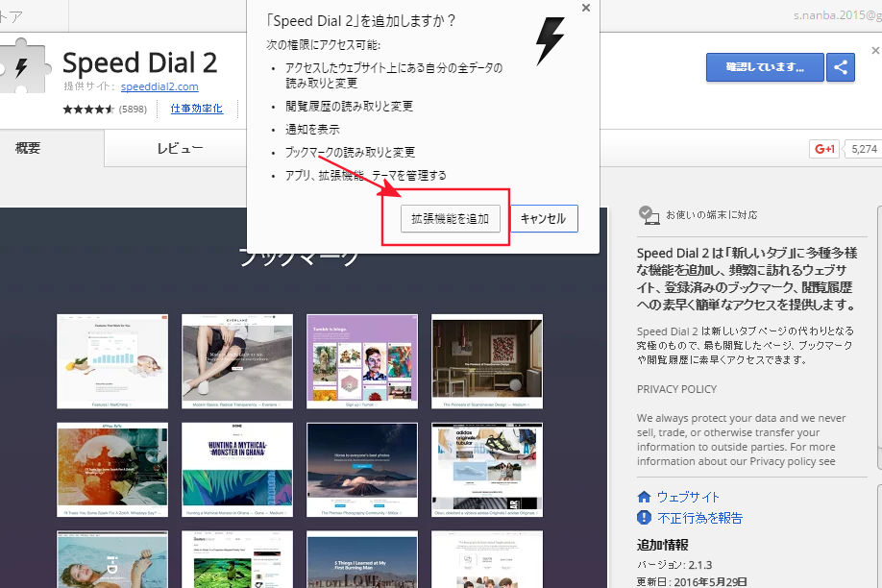
Task: Click the home icon beside ウェブサイト
Action: click(644, 497)
